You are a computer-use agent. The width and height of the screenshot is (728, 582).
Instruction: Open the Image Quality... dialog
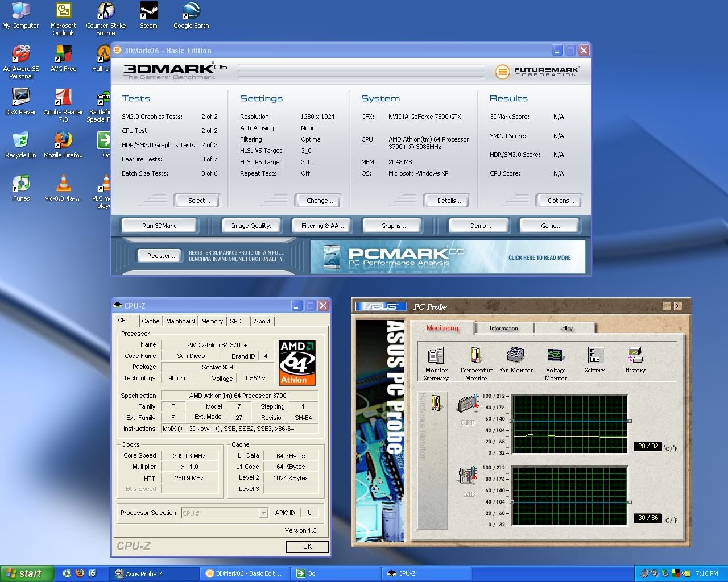(253, 226)
